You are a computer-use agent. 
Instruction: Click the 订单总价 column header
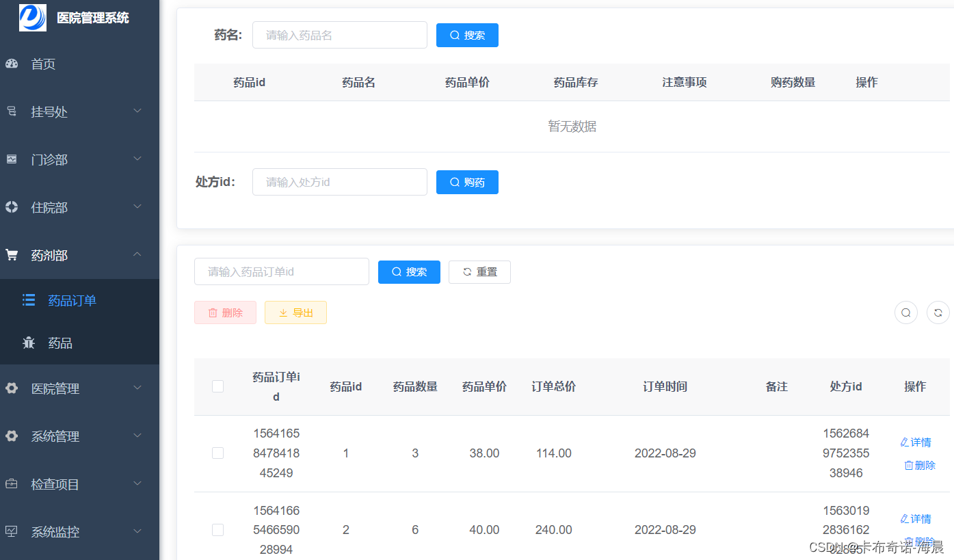point(554,386)
